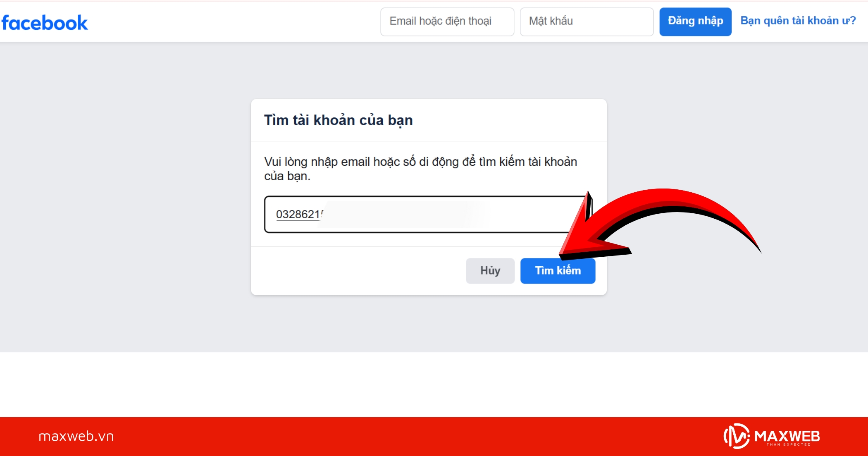Click the blue Đăng nhập login button

[x=695, y=21]
